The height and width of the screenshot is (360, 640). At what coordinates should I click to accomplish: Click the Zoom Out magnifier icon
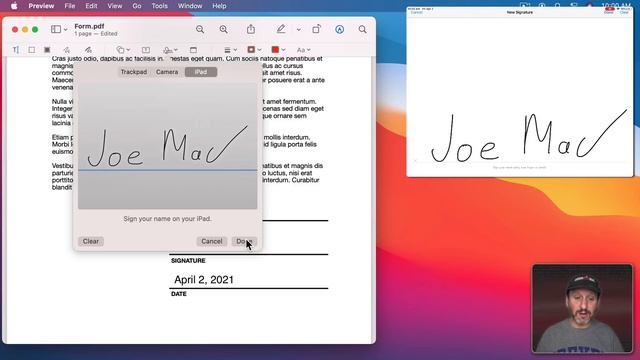200,29
